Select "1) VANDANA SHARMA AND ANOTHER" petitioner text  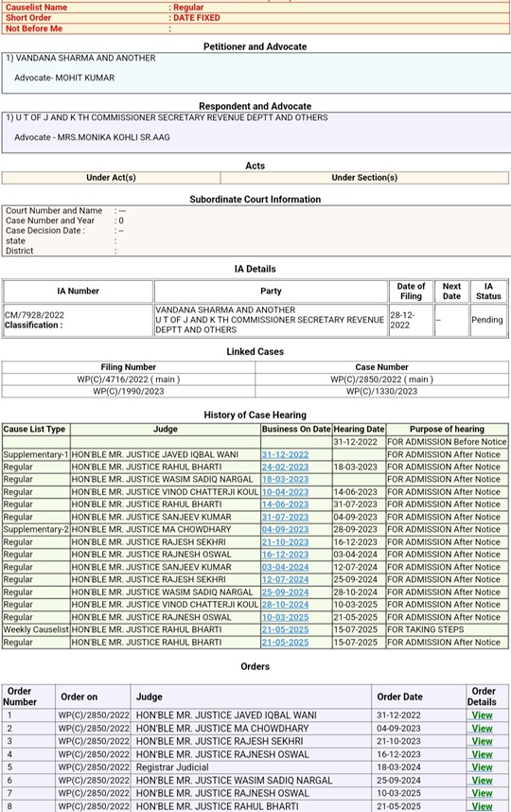click(x=80, y=58)
